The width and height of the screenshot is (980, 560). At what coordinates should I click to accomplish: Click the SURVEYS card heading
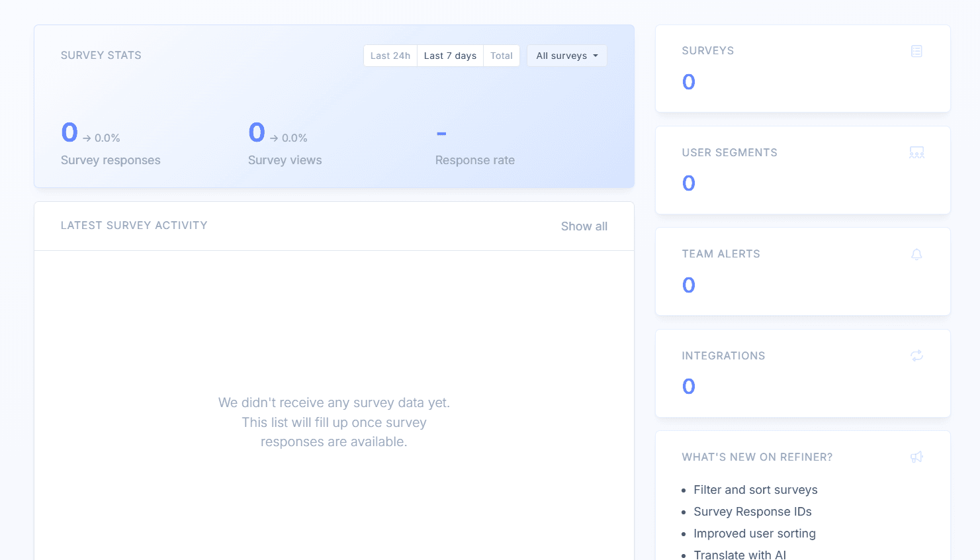pos(708,51)
